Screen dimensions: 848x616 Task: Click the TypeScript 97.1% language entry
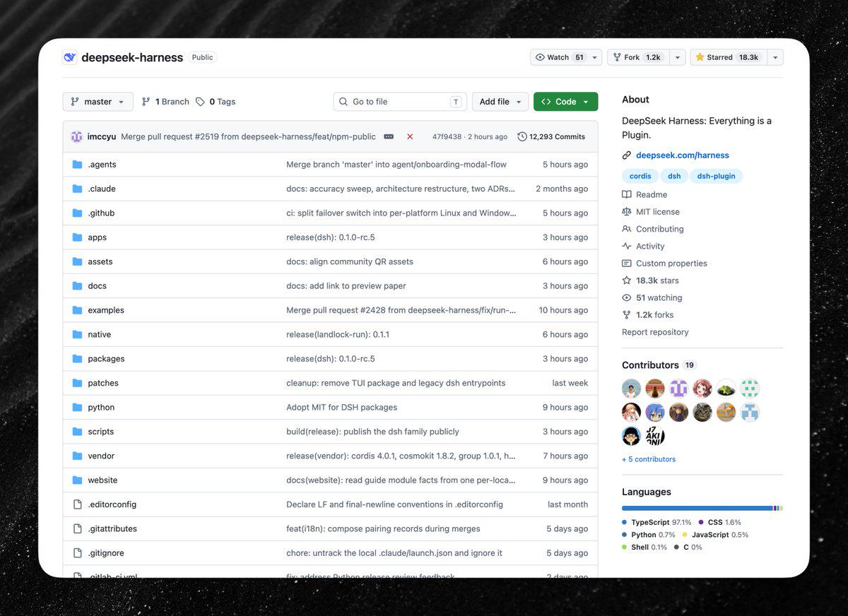656,523
